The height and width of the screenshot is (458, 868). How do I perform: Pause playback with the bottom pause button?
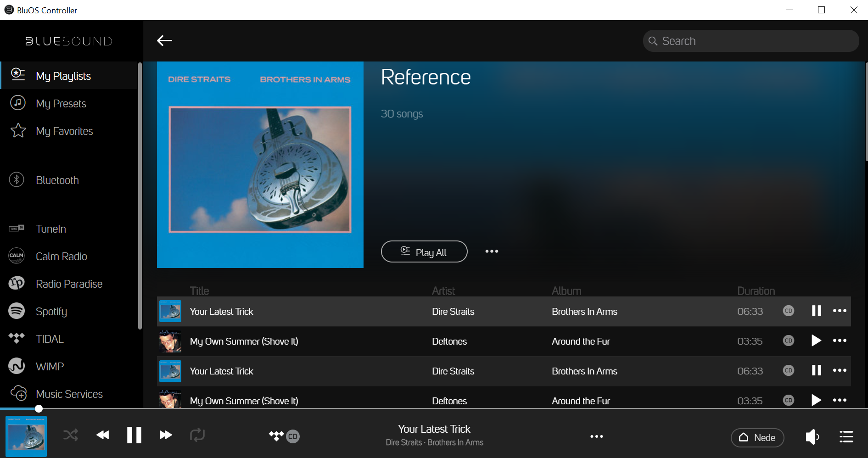pyautogui.click(x=134, y=435)
